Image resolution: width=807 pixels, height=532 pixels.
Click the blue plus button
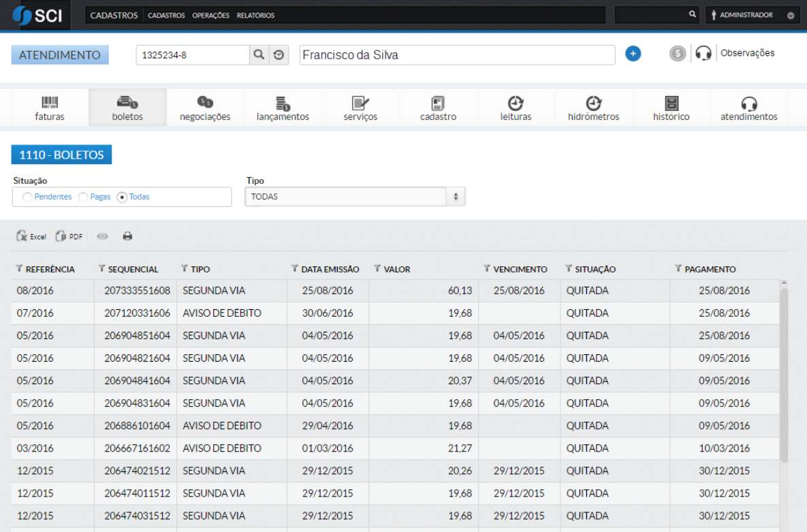click(x=633, y=54)
